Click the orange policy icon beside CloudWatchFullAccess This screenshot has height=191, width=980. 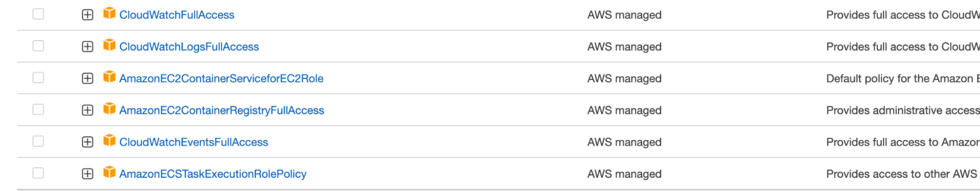pyautogui.click(x=109, y=13)
